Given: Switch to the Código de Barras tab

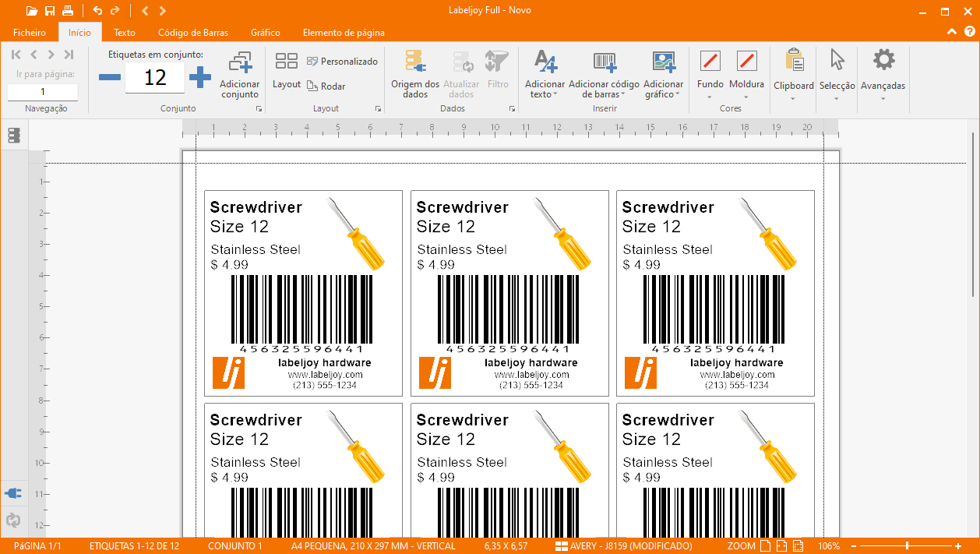Looking at the screenshot, I should point(193,33).
